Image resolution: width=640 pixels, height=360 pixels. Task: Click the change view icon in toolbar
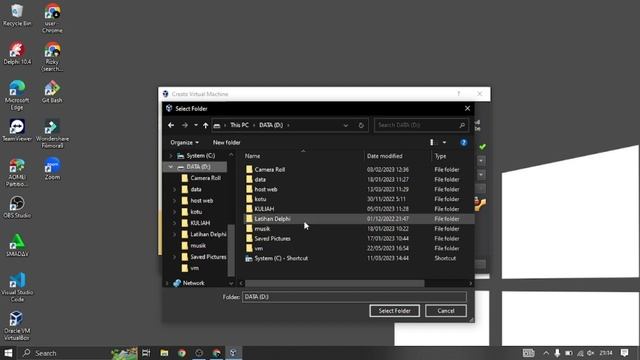[x=432, y=142]
